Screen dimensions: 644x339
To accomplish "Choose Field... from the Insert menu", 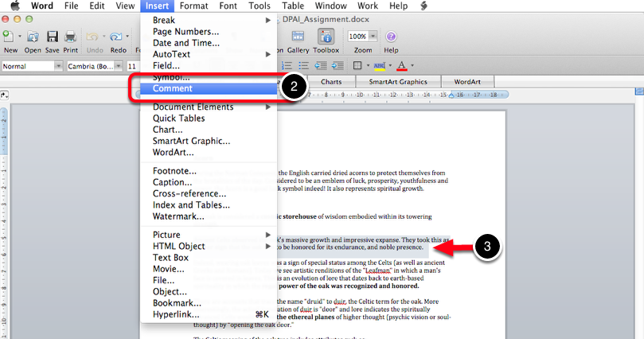I will (x=209, y=66).
